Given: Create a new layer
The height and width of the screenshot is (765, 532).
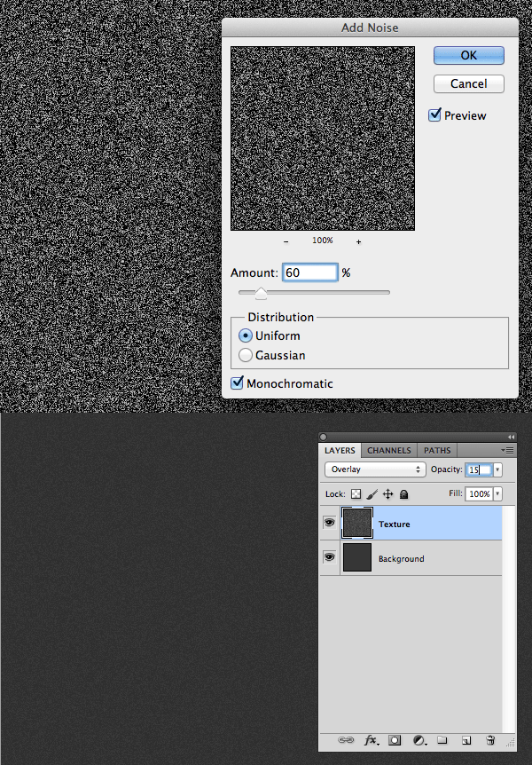Looking at the screenshot, I should tap(466, 741).
